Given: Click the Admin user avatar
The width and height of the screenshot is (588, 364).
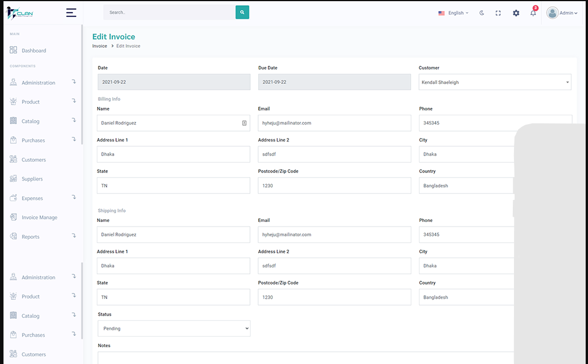Looking at the screenshot, I should (552, 13).
